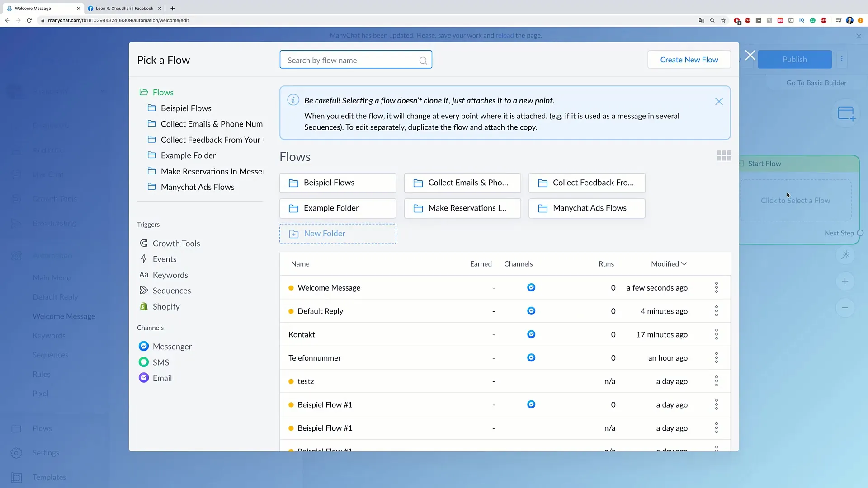Click three-dot menu for Kontakt flow

(716, 334)
